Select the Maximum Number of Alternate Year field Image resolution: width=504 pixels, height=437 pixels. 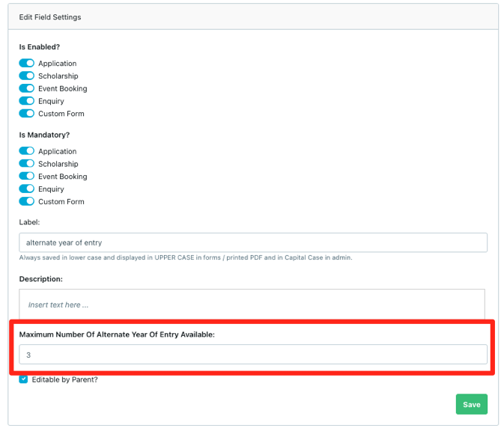252,355
